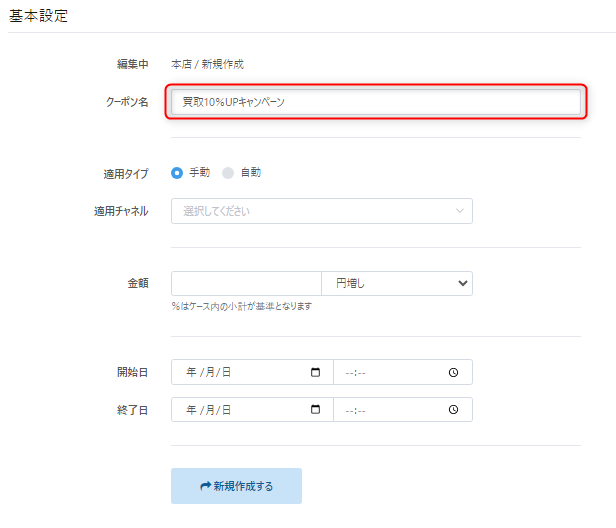Viewport: 616px width, 528px height.
Task: Open the end time clock picker icon
Action: [453, 410]
